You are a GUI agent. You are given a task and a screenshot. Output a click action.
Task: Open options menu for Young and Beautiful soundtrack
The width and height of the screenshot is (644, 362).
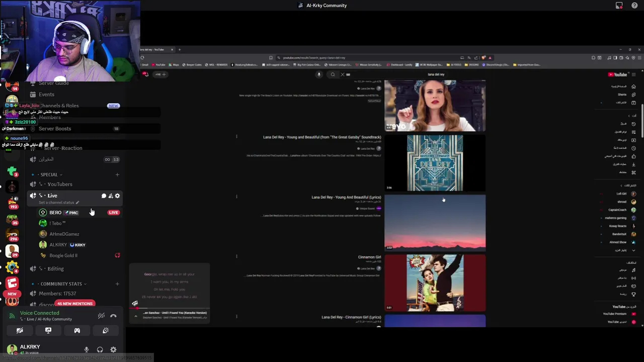click(x=236, y=136)
